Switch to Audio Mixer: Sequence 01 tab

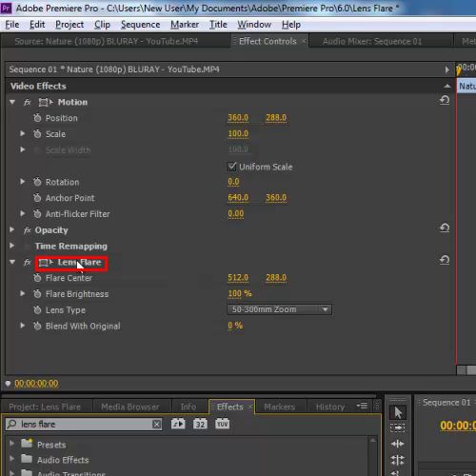coord(372,42)
